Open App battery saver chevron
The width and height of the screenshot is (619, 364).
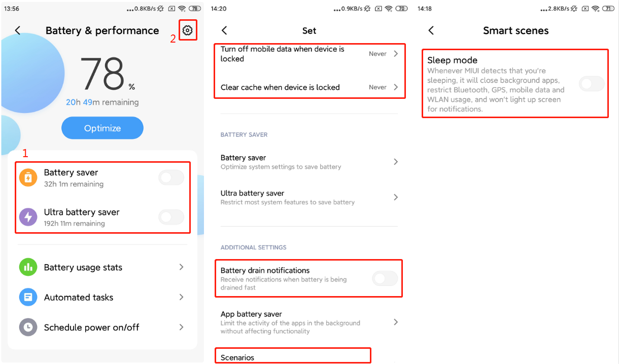tap(396, 322)
